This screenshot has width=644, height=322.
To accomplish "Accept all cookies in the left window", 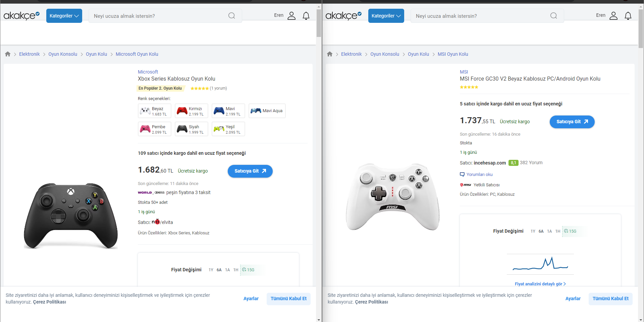I will pyautogui.click(x=288, y=299).
